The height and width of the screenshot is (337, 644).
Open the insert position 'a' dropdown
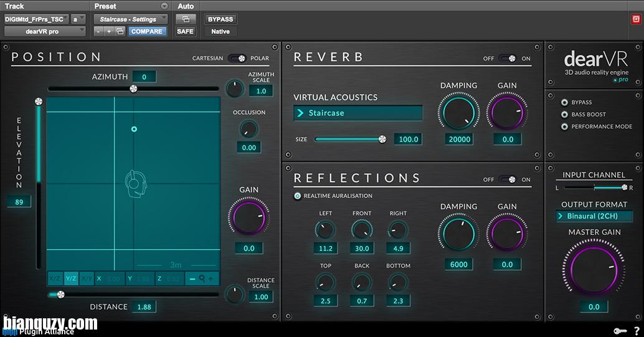tap(78, 19)
